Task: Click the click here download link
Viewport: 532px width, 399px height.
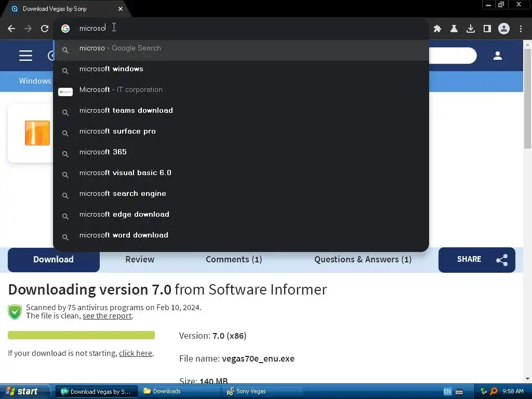Action: [x=136, y=353]
